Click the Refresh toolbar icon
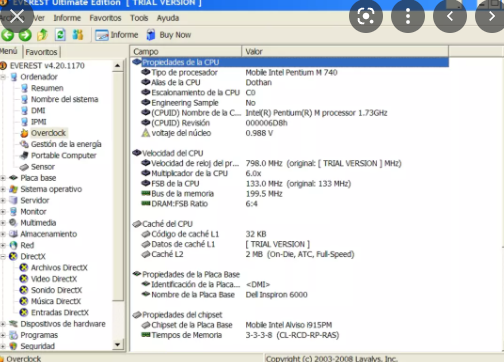The height and width of the screenshot is (362, 504). point(60,35)
